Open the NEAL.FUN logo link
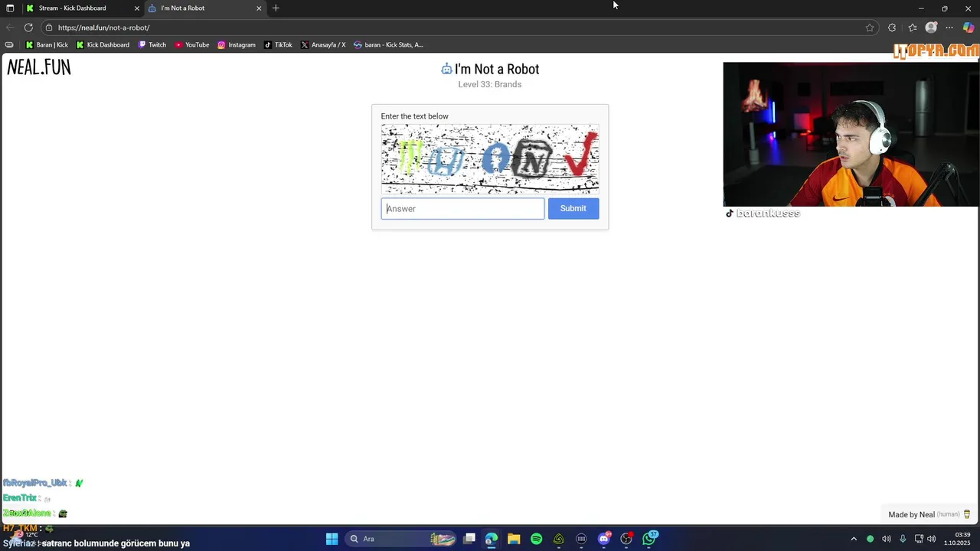 (x=39, y=67)
